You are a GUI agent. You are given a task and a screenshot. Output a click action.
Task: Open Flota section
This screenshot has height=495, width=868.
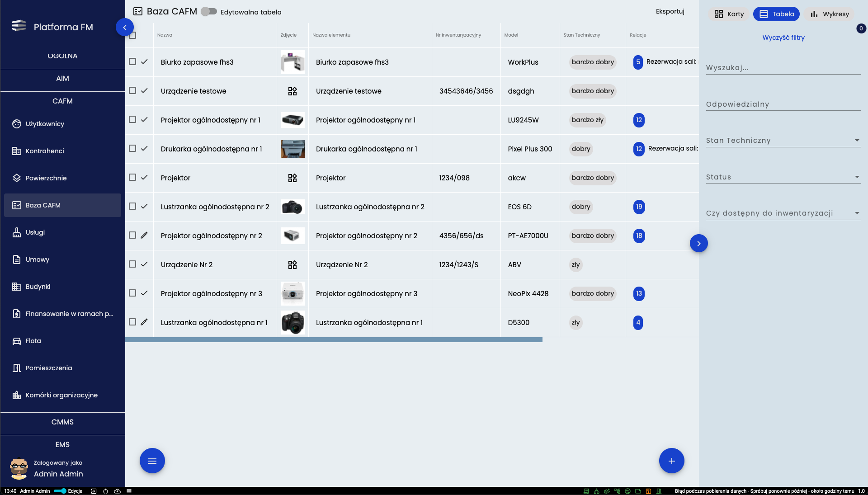tap(62, 341)
